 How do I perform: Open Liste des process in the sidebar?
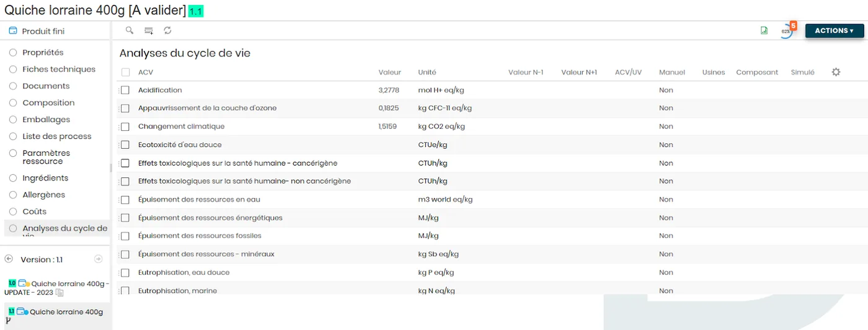pos(57,136)
